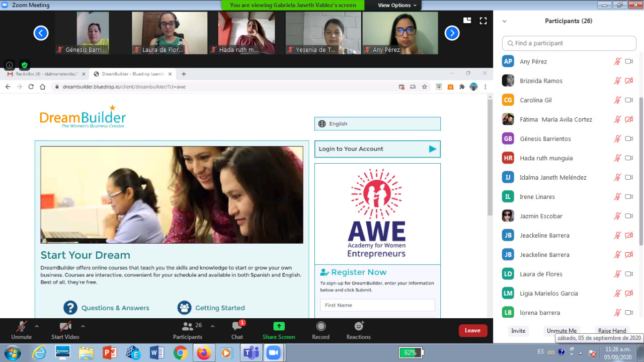Click the Chrome home button

click(42, 87)
